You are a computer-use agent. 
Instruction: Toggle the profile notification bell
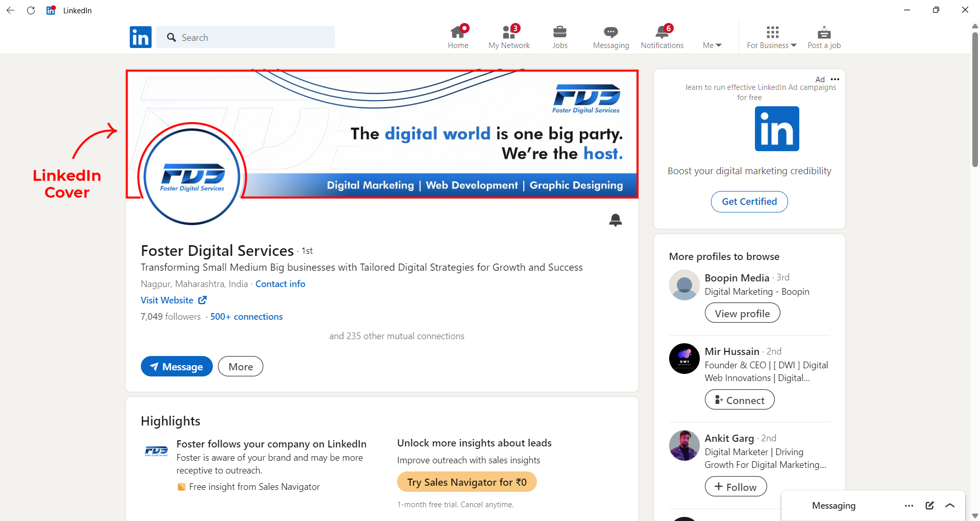[616, 220]
